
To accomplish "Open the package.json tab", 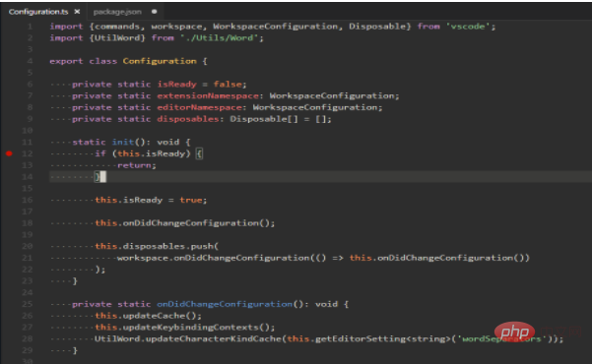I will (117, 12).
